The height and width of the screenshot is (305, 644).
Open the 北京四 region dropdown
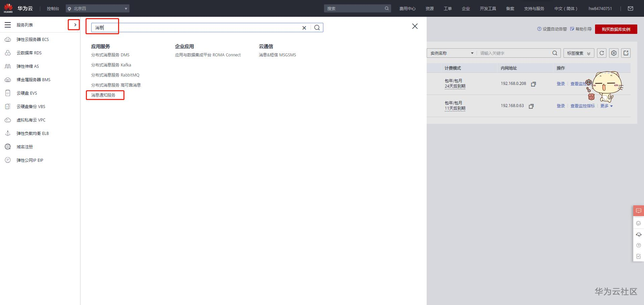pyautogui.click(x=98, y=9)
